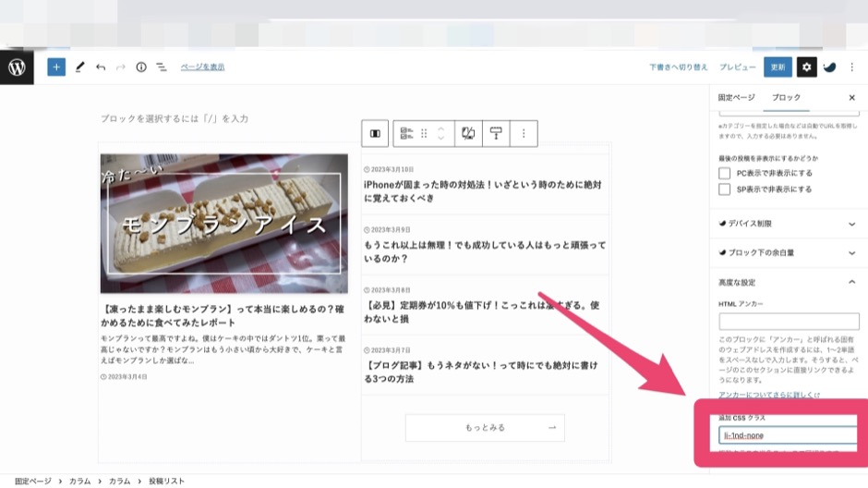The height and width of the screenshot is (488, 868).
Task: Switch to the 固定ページ tab
Action: 736,97
